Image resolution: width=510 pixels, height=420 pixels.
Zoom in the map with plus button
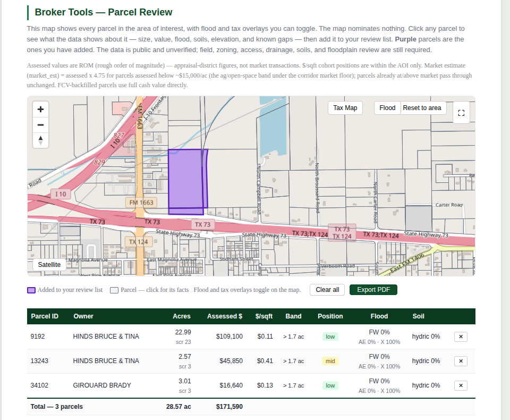(41, 110)
